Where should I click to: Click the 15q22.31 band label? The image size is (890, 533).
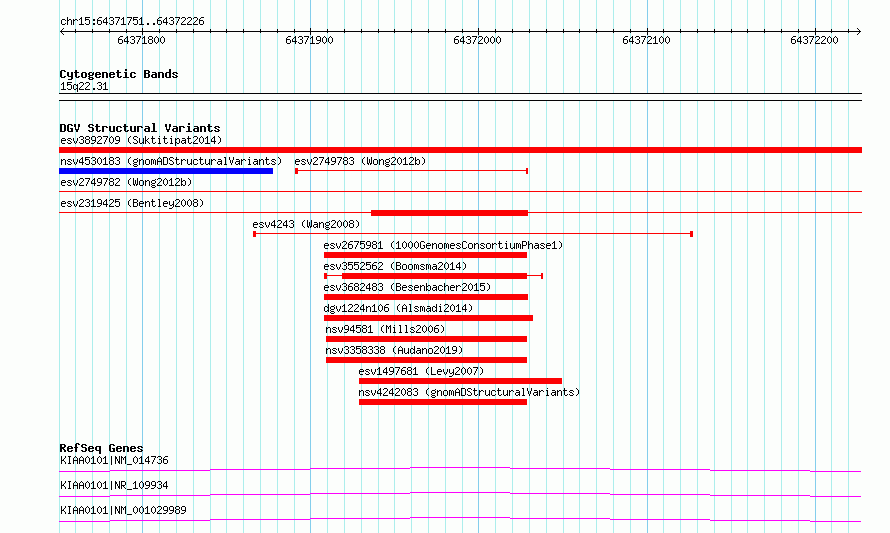click(84, 86)
